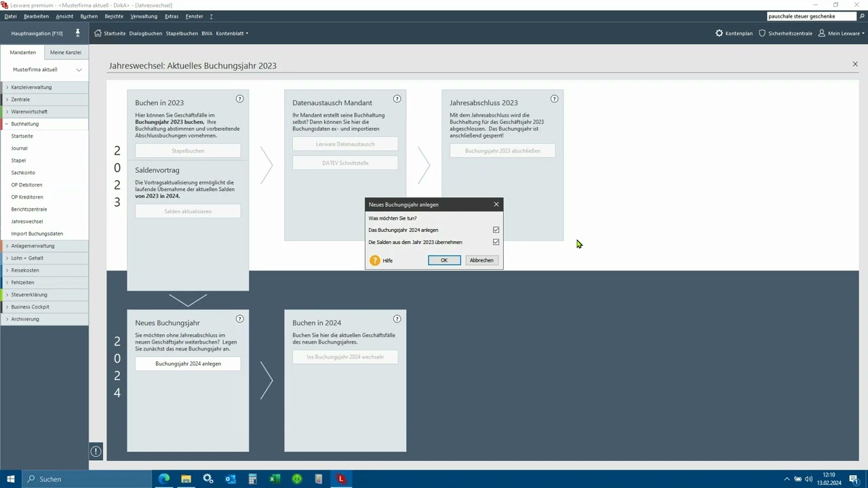Open Excel from taskbar
The height and width of the screenshot is (488, 868).
pyautogui.click(x=275, y=479)
